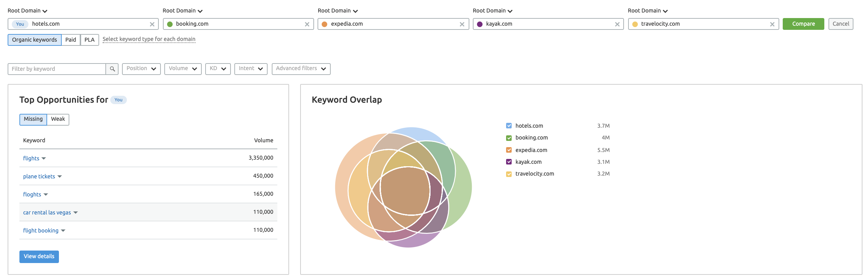Screen dimensions: 868x279
Task: Click the booking.com domain input field
Action: [x=238, y=24]
